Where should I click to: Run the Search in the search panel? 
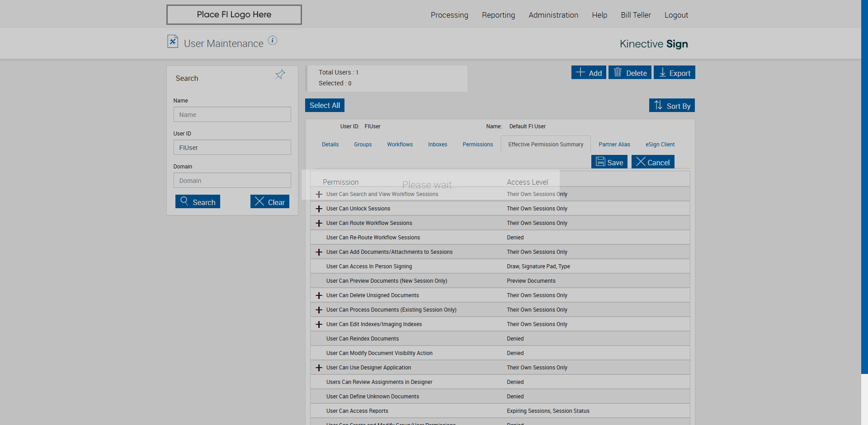click(198, 201)
